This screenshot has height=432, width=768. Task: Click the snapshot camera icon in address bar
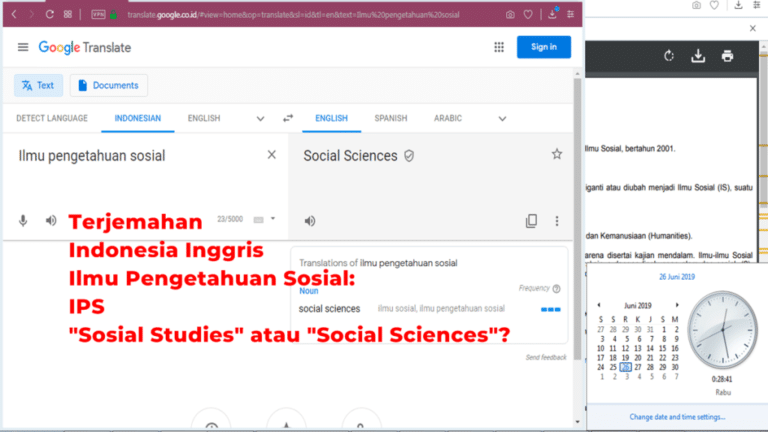510,15
